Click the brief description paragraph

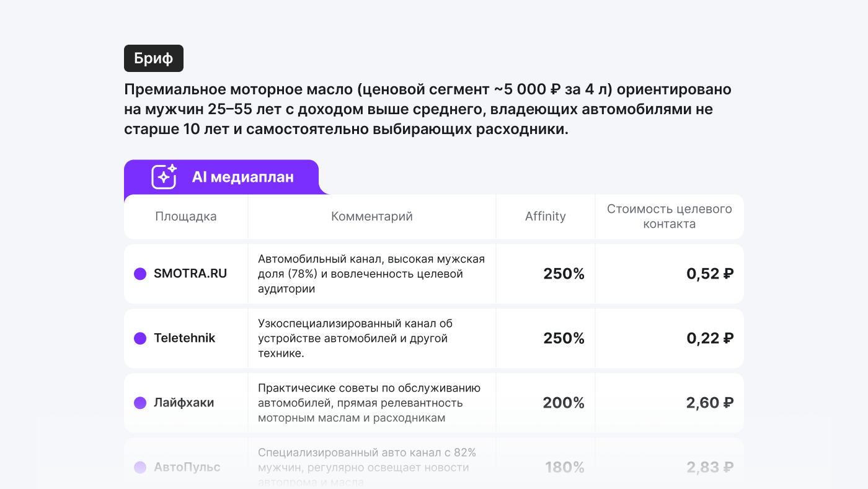(428, 110)
